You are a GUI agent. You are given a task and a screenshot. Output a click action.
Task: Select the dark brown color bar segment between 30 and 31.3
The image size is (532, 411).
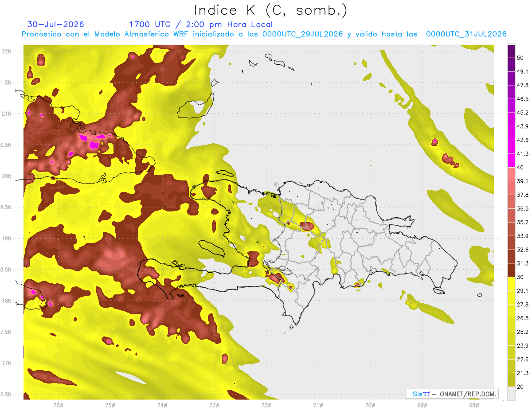coord(511,270)
